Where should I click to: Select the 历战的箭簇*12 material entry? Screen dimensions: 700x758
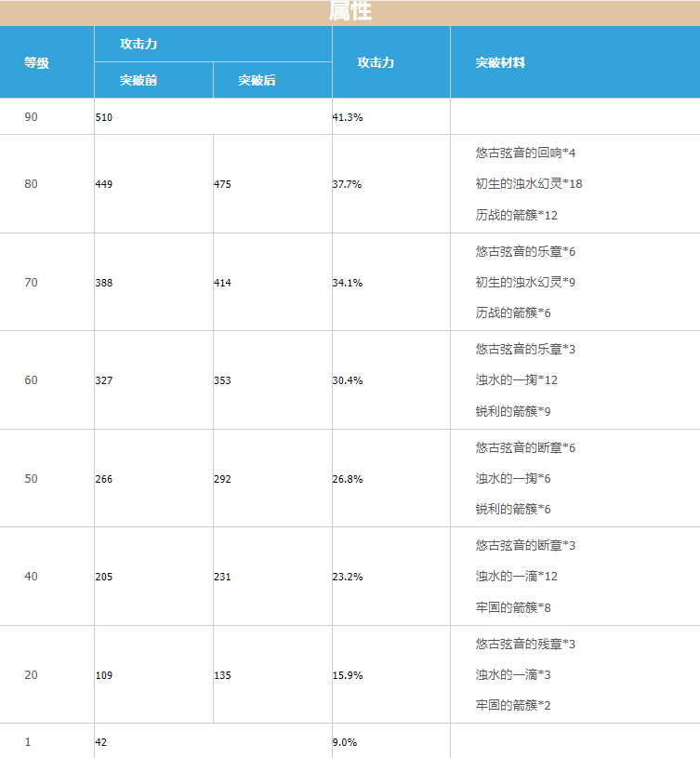point(516,215)
